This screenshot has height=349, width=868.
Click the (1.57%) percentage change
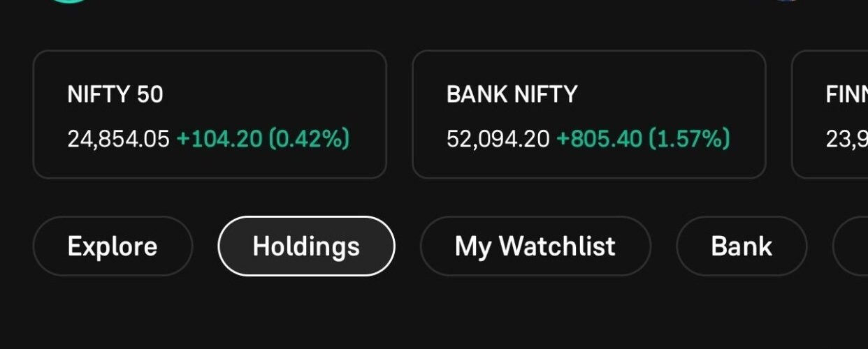tap(689, 139)
